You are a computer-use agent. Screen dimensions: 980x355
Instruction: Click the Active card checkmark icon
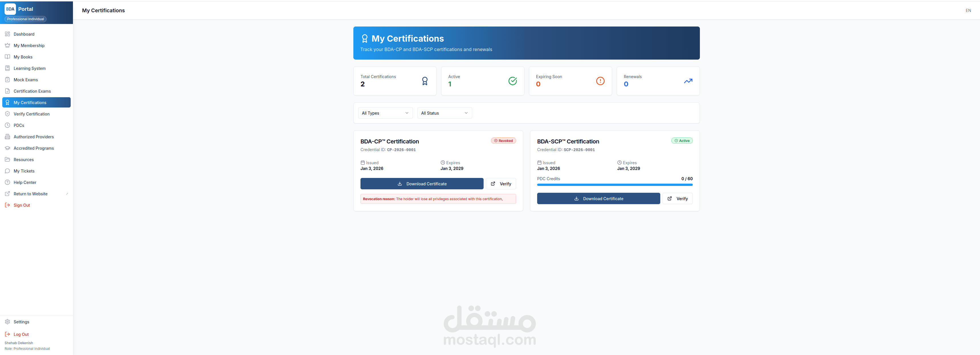coord(512,81)
